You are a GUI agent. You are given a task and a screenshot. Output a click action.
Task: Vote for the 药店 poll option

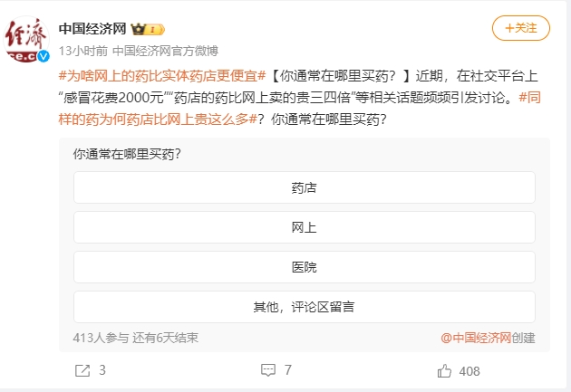[x=304, y=187]
